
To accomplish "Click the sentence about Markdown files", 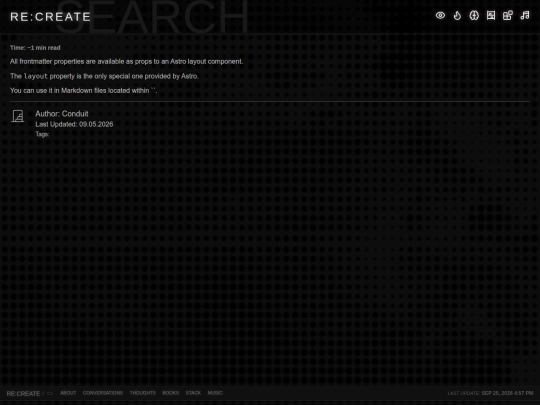I will coord(84,91).
